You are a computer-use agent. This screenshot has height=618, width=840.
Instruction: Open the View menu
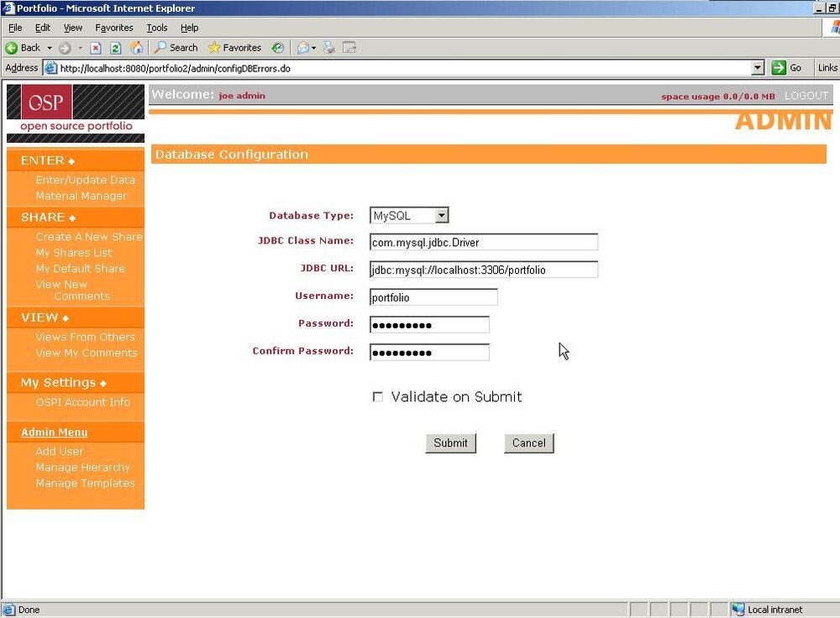click(x=73, y=28)
